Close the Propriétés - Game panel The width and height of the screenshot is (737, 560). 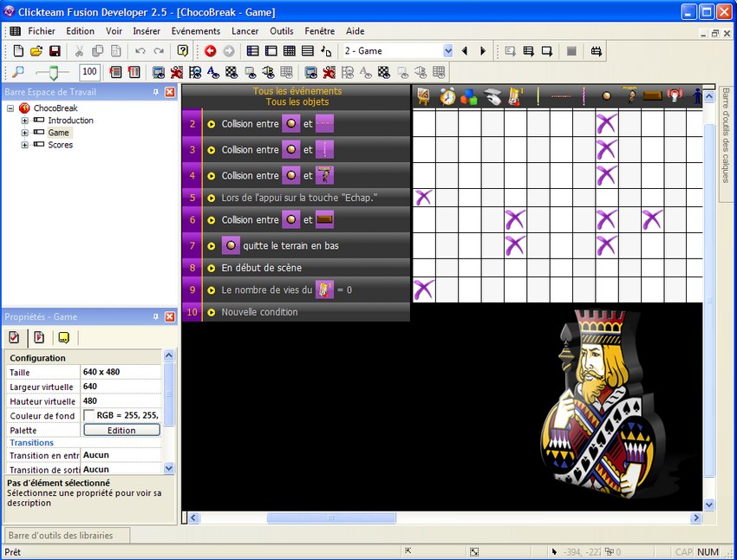[x=170, y=317]
